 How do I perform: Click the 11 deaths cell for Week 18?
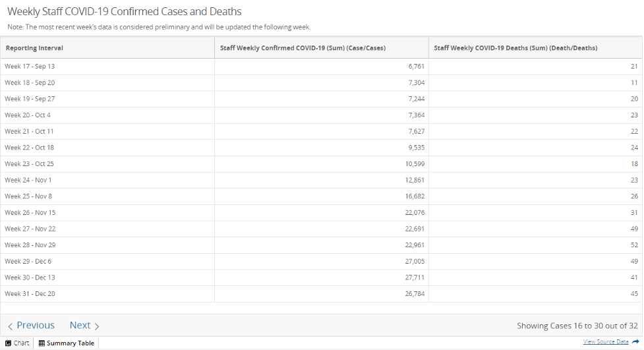pos(634,83)
